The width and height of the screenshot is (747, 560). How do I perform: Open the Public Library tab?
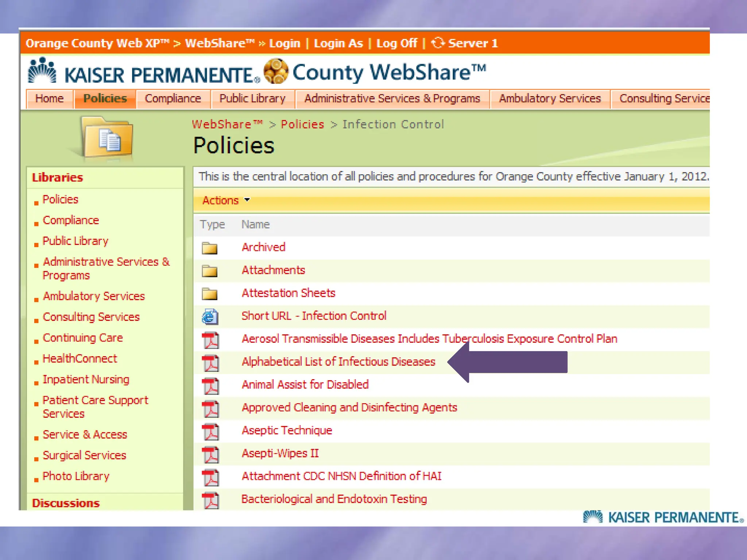coord(252,98)
